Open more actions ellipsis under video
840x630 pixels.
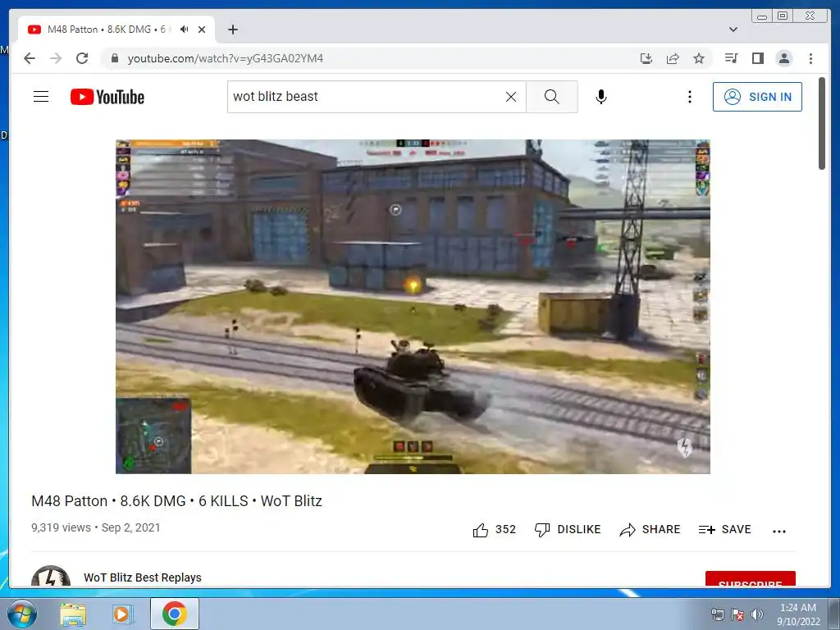(x=779, y=531)
